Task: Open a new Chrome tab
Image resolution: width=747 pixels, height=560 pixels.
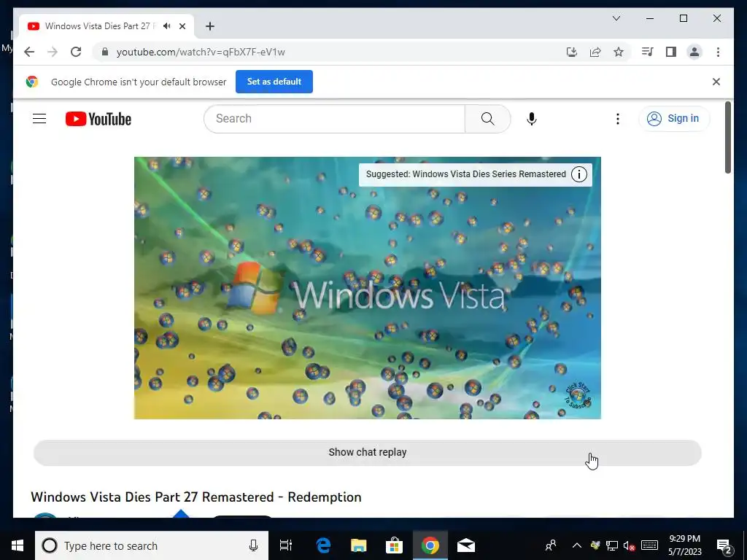Action: (209, 26)
